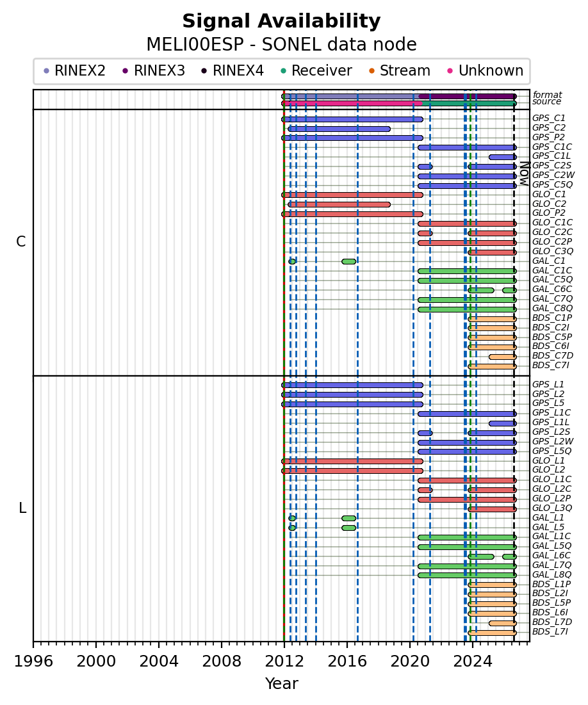This screenshot has height=705, width=588.
Task: Click the BDS_C7D orange bar
Action: point(503,357)
